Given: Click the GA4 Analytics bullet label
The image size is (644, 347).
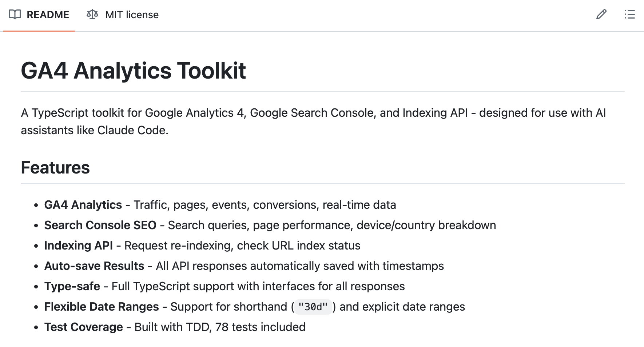Looking at the screenshot, I should pos(83,205).
